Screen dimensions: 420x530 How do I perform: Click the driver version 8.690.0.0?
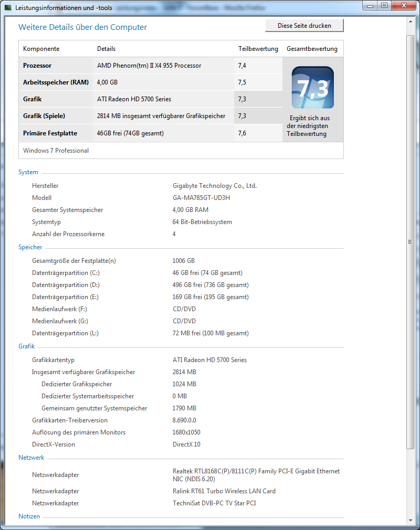(184, 420)
